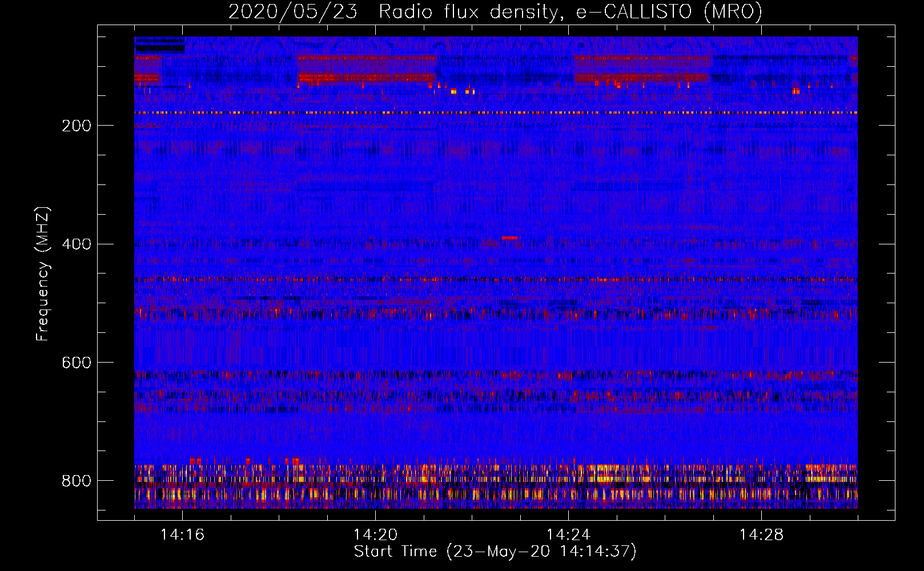
Task: Click the 200 frequency tick label
Action: [77, 126]
